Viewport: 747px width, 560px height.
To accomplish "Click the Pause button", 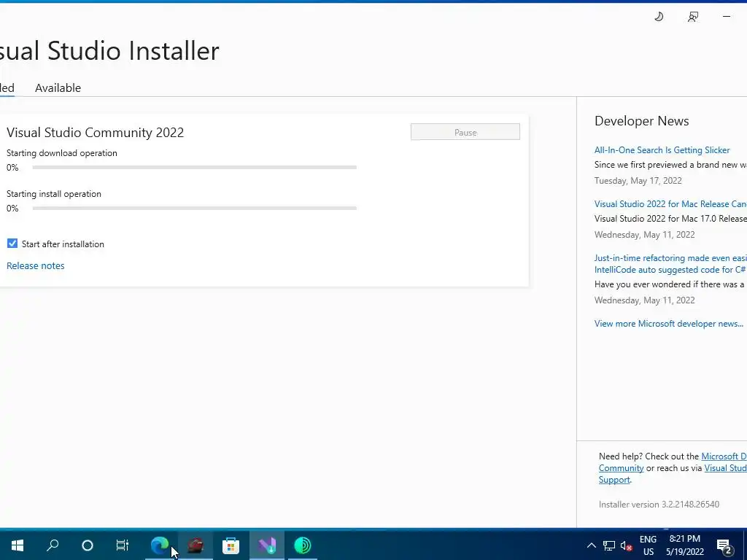I will [465, 132].
